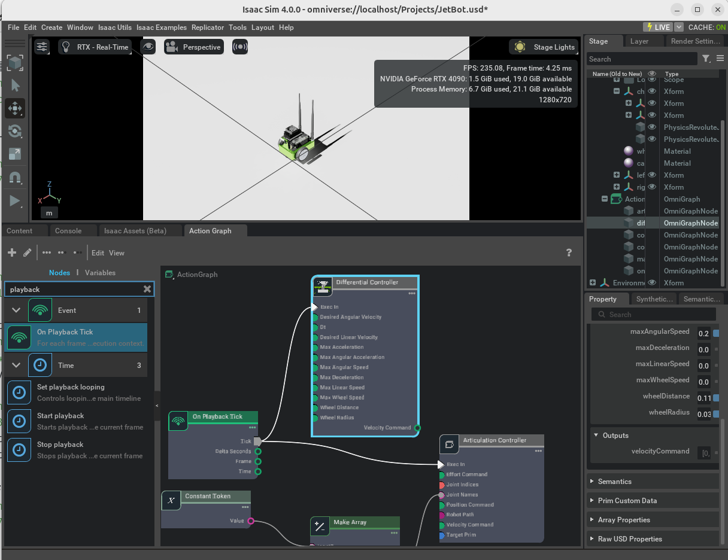Open Action Graph help question mark

569,252
